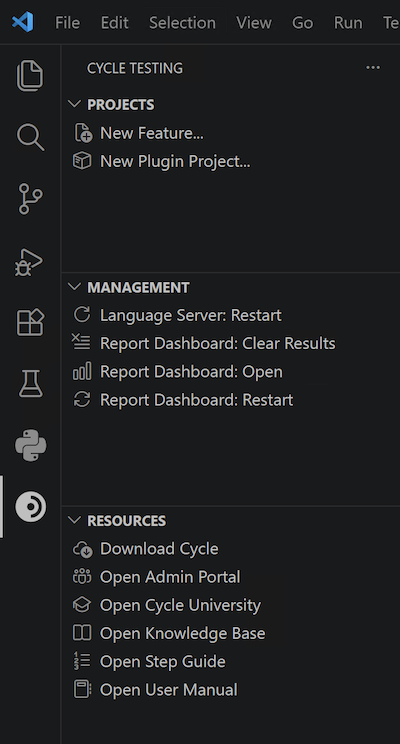Open the Extensions view

coord(30,323)
